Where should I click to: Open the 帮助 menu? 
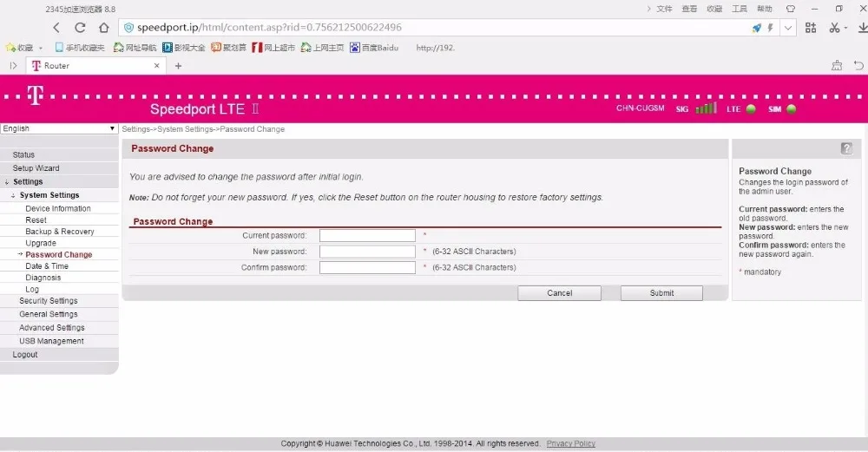click(765, 9)
